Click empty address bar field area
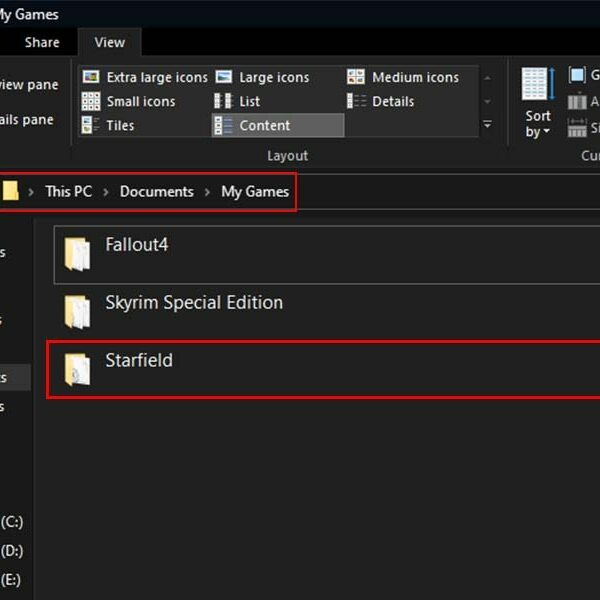The image size is (600, 600). (448, 192)
